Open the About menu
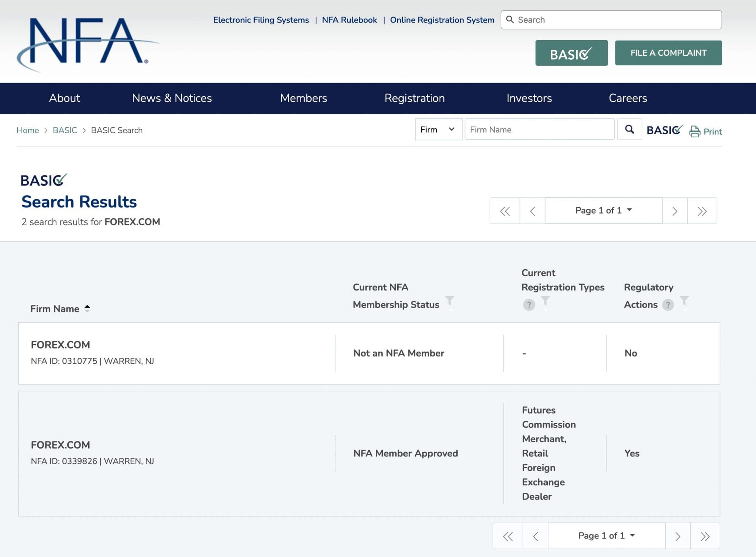Screen dimensions: 756x557 (x=65, y=98)
